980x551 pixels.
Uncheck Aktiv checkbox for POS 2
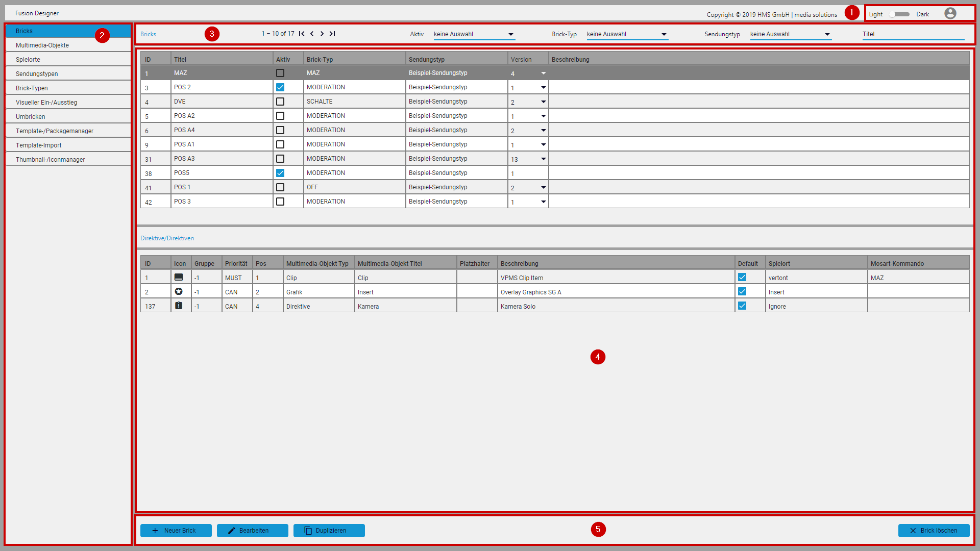[x=280, y=87]
